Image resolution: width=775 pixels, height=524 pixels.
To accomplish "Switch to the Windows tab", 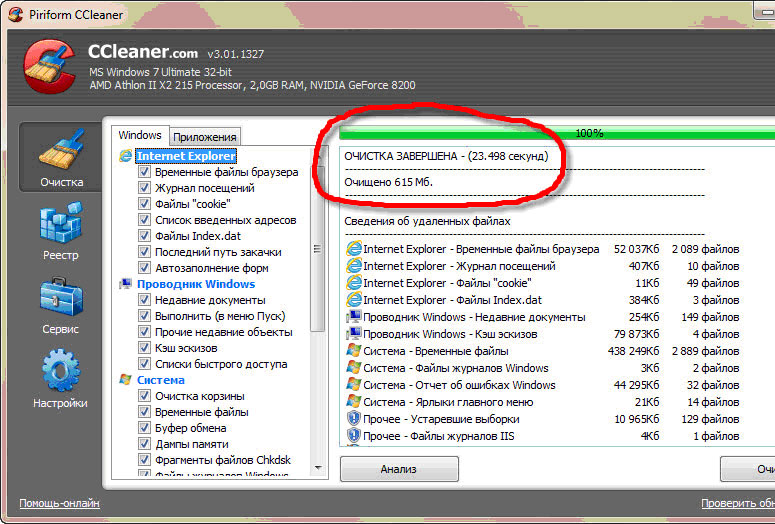I will [x=140, y=135].
